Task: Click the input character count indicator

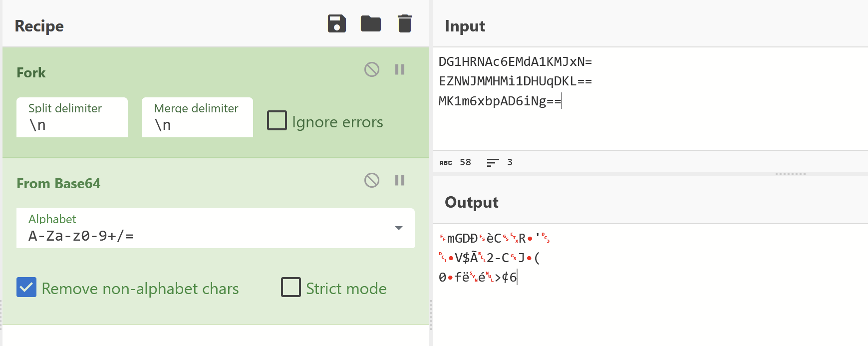Action: 455,162
